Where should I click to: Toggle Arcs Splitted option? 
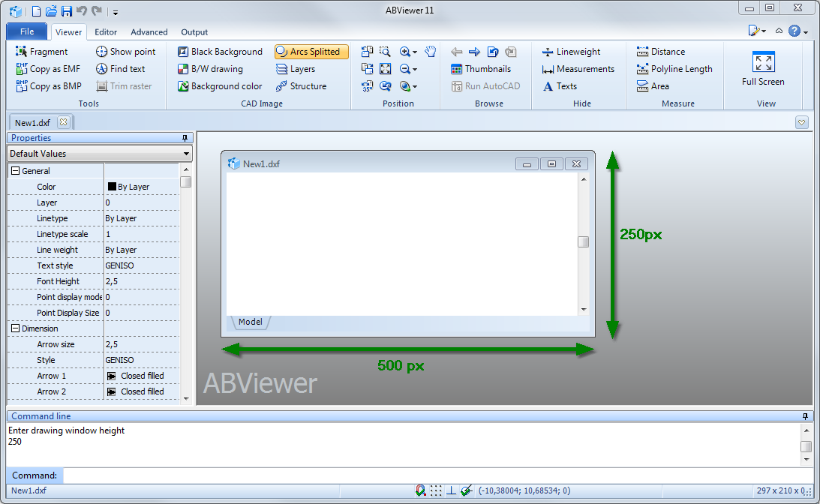coord(311,51)
